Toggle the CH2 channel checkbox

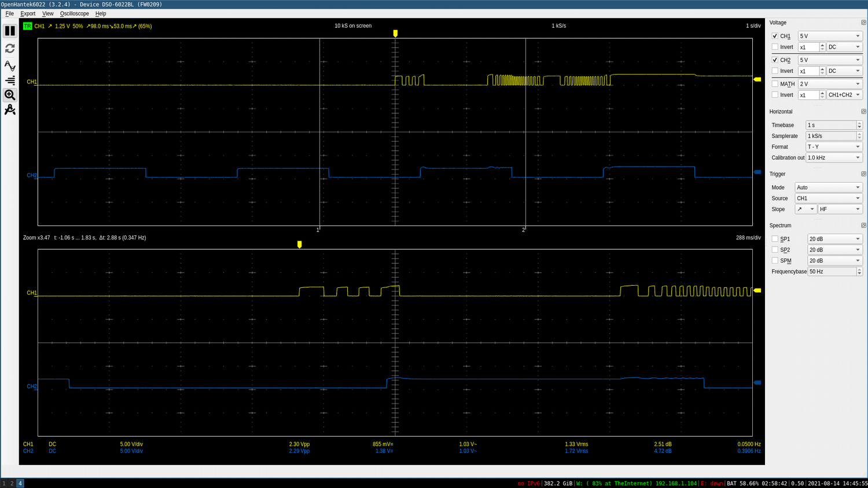(x=775, y=60)
